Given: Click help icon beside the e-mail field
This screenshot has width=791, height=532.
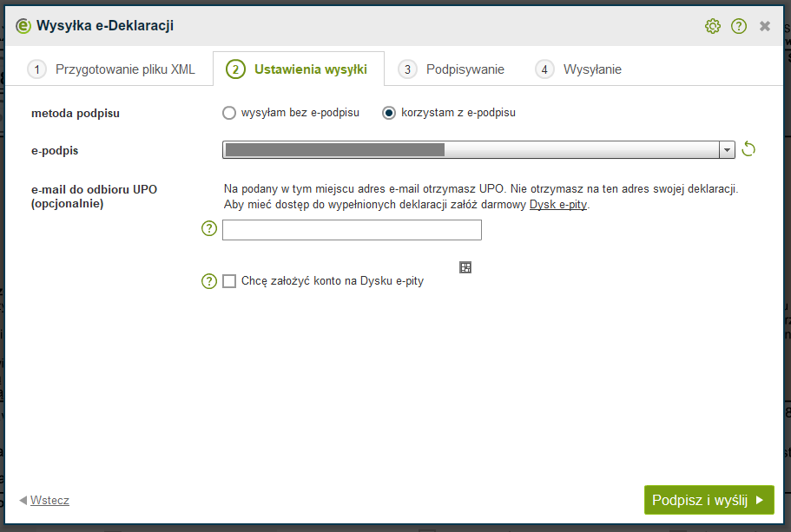Looking at the screenshot, I should point(209,229).
